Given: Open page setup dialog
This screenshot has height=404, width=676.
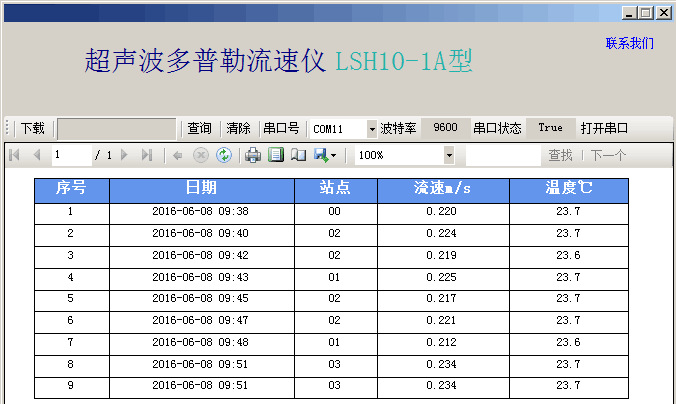Looking at the screenshot, I should [x=298, y=155].
